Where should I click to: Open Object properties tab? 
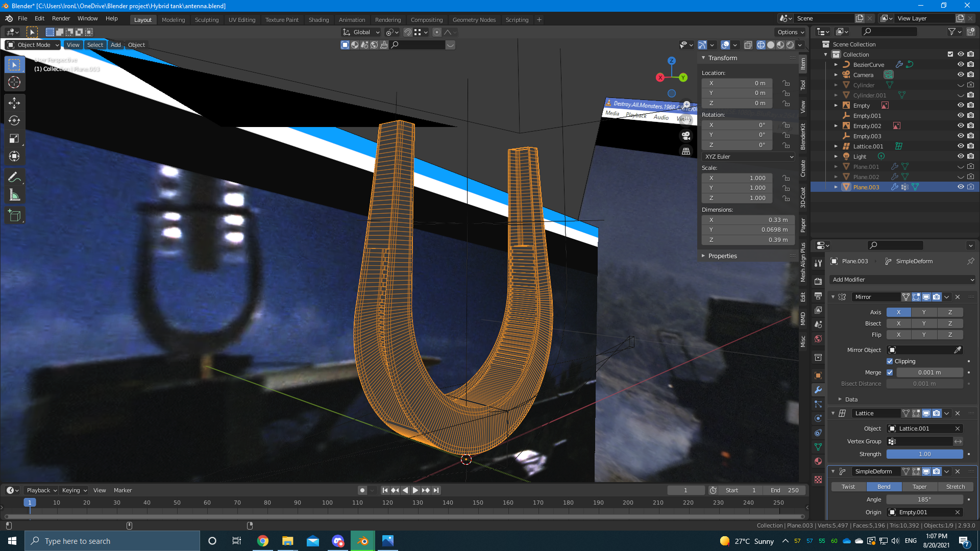818,375
